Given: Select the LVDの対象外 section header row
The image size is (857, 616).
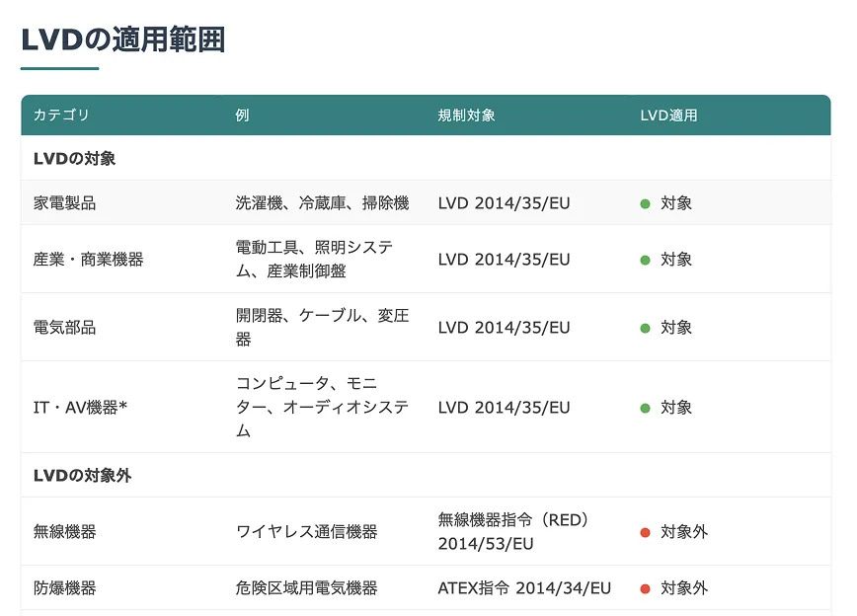Looking at the screenshot, I should pos(82,476).
